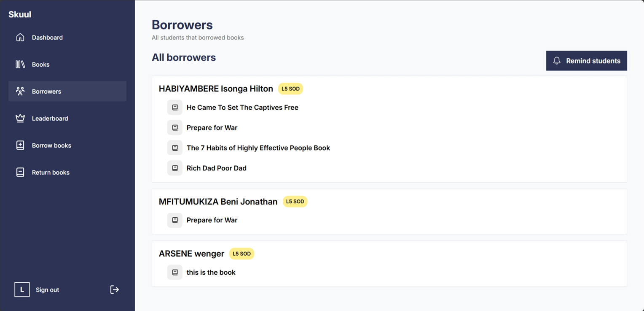This screenshot has height=311, width=644.
Task: Click the Dashboard home icon
Action: [20, 37]
